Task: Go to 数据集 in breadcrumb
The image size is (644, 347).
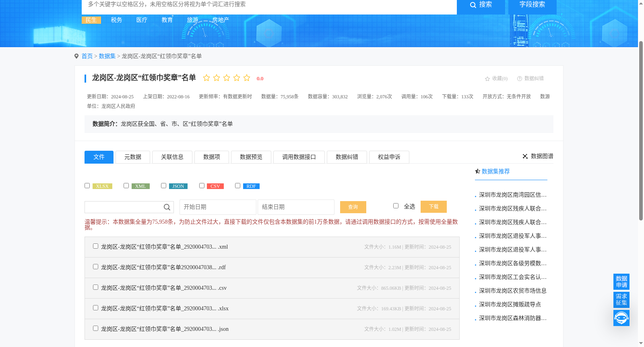Action: 107,56
